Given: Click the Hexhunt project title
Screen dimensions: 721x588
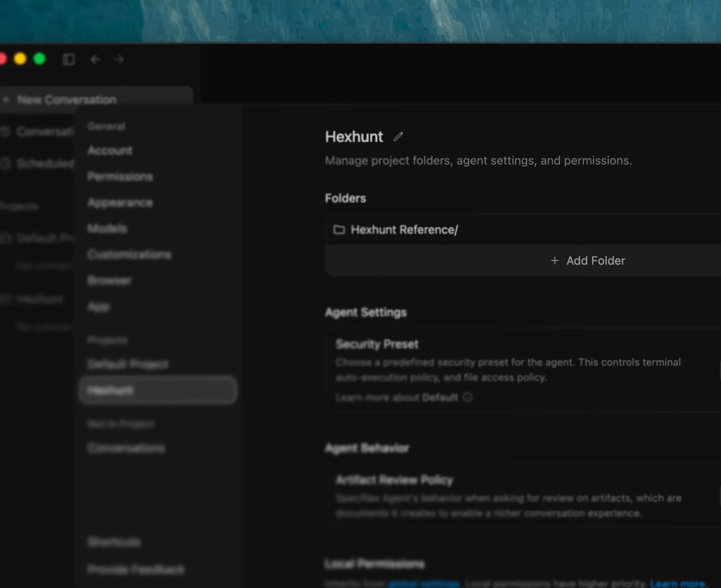Looking at the screenshot, I should pos(354,137).
